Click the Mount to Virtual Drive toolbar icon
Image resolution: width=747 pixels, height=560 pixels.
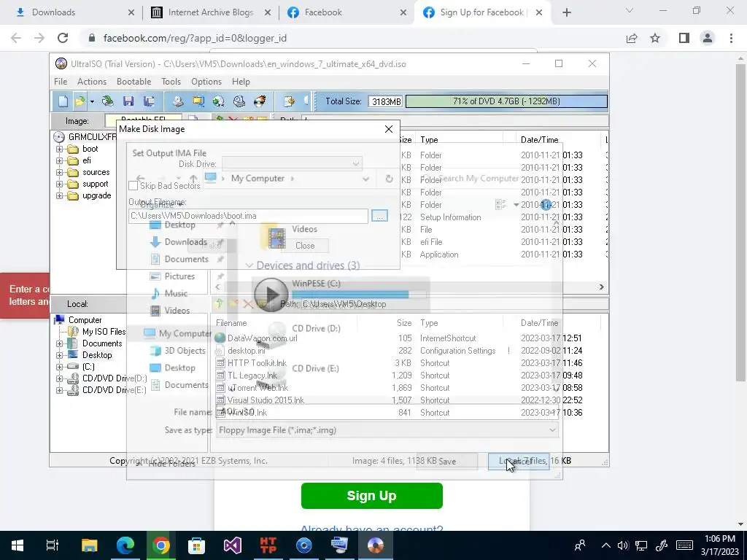[239, 101]
